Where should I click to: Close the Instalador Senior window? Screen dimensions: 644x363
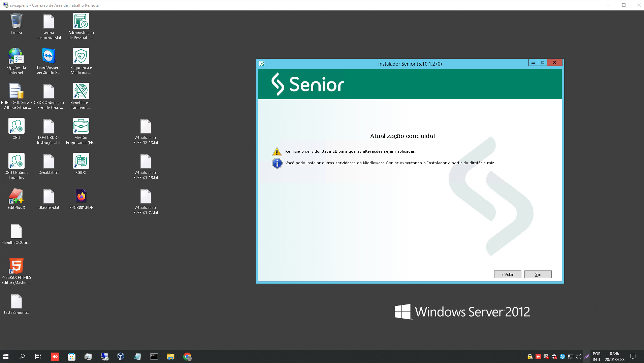point(554,63)
